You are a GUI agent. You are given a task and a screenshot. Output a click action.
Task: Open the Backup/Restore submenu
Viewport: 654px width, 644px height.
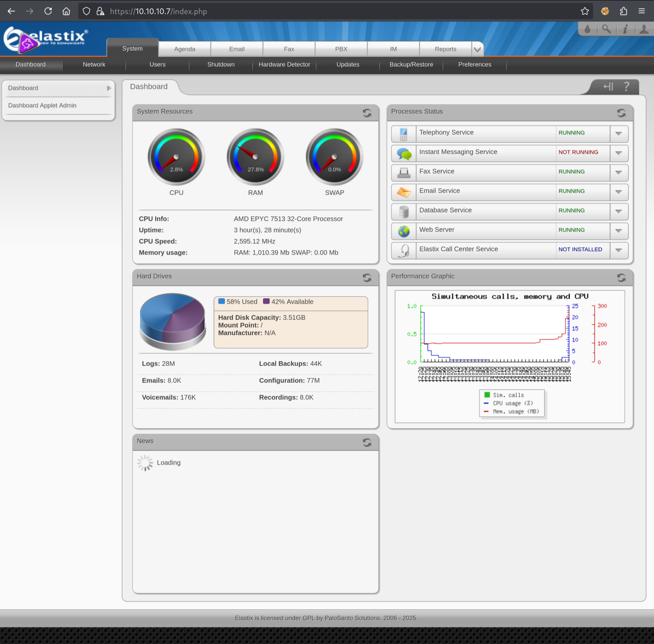point(411,64)
